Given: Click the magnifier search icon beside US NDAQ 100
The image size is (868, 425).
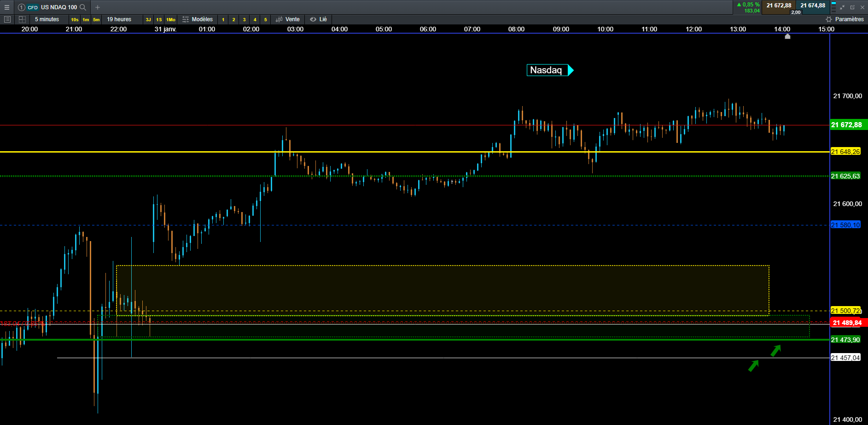Looking at the screenshot, I should coord(83,7).
